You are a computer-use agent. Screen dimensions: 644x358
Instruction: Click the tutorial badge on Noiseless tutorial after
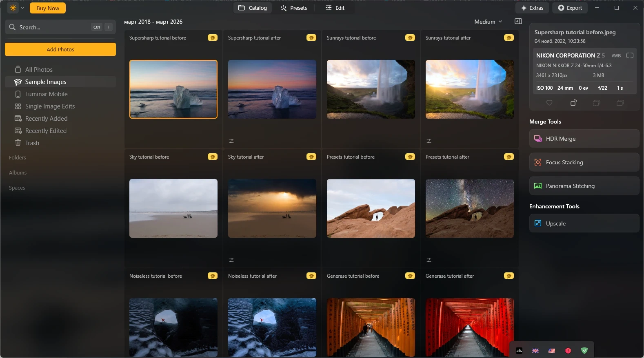tap(311, 276)
